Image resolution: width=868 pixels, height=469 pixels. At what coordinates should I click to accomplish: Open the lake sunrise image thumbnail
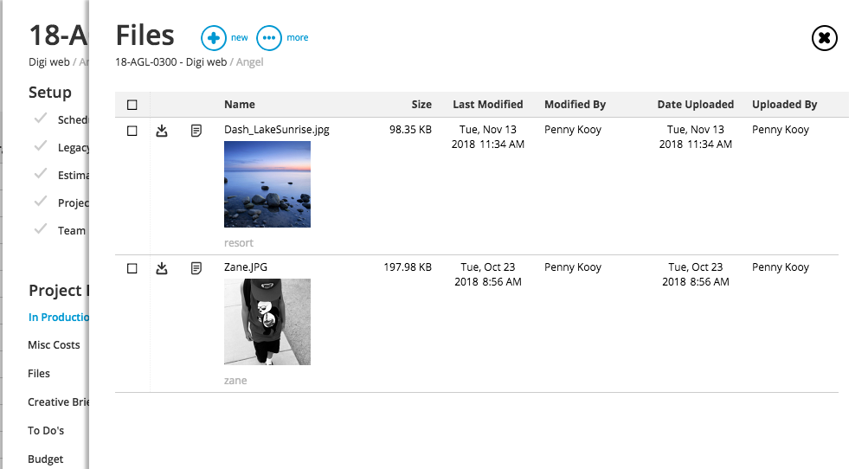pos(267,184)
